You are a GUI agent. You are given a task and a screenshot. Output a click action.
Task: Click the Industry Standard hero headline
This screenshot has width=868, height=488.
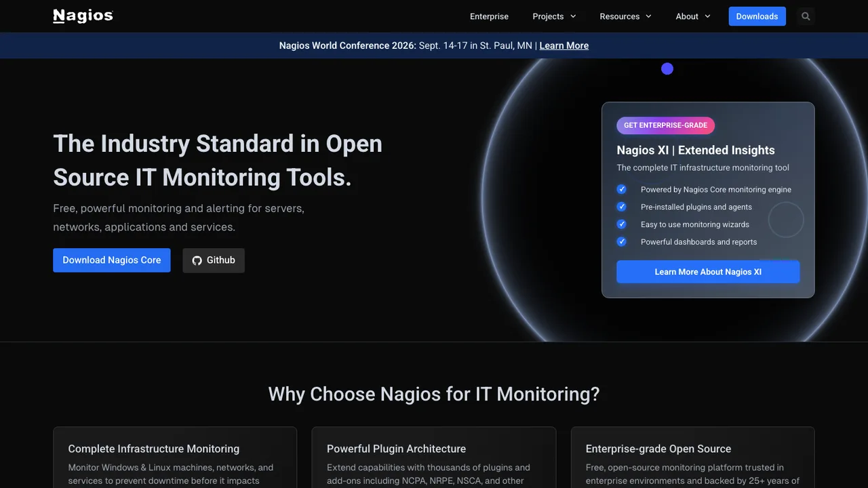tap(218, 161)
